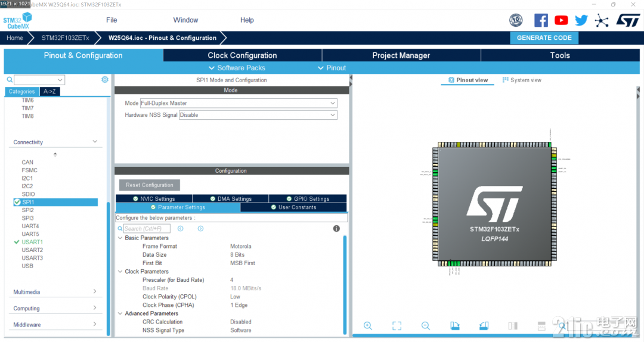Click the Reset Configuration button
The width and height of the screenshot is (644, 342).
(x=150, y=185)
